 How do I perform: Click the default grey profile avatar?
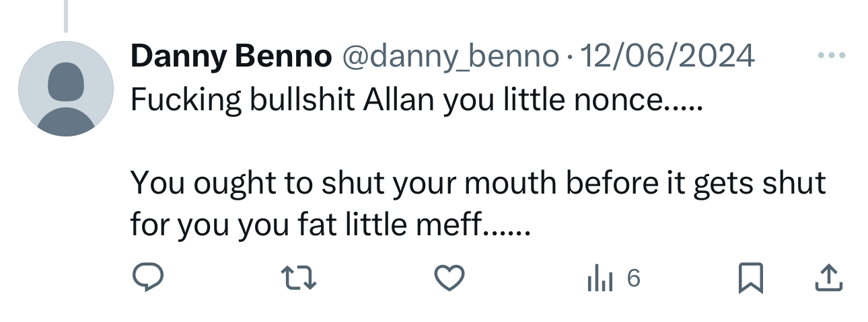click(x=65, y=89)
